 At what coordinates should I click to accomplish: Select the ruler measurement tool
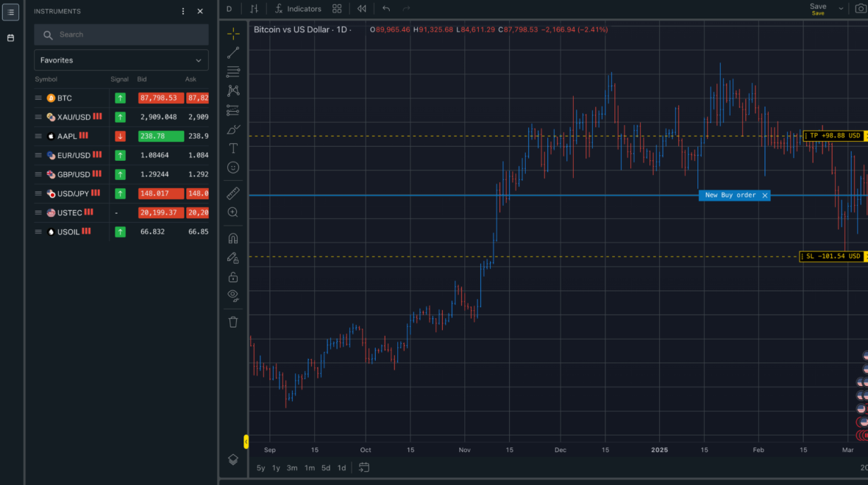pyautogui.click(x=233, y=193)
